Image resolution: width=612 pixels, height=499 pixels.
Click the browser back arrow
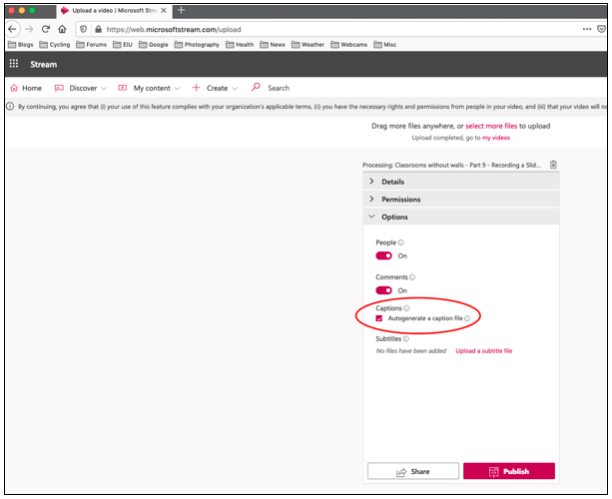tap(12, 29)
